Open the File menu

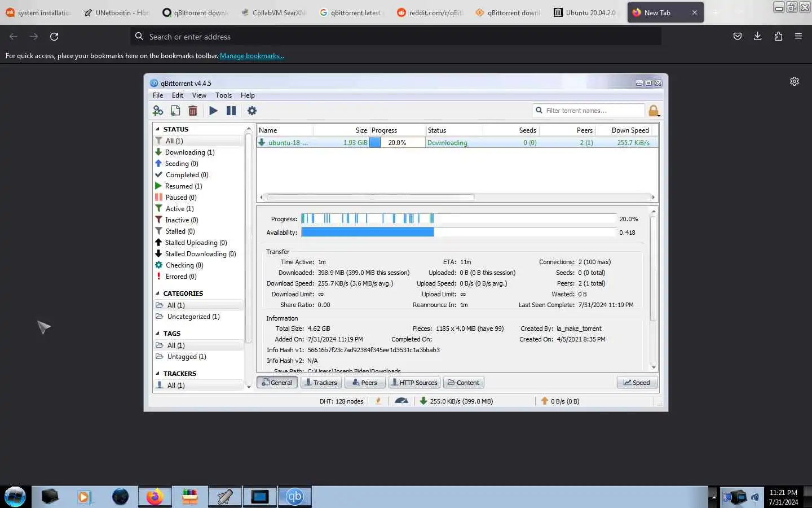158,95
